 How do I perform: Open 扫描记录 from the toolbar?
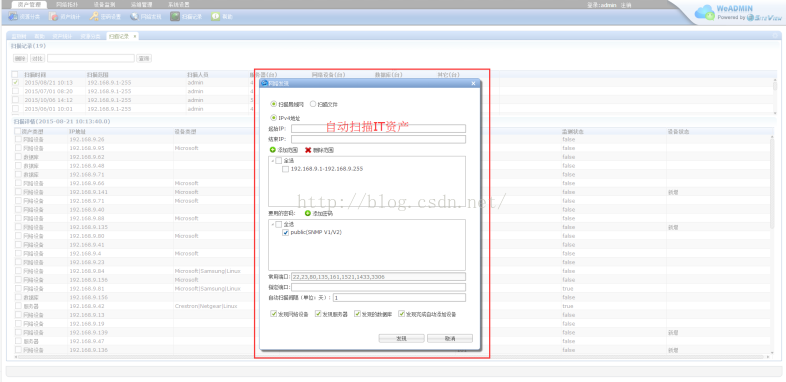(x=186, y=17)
